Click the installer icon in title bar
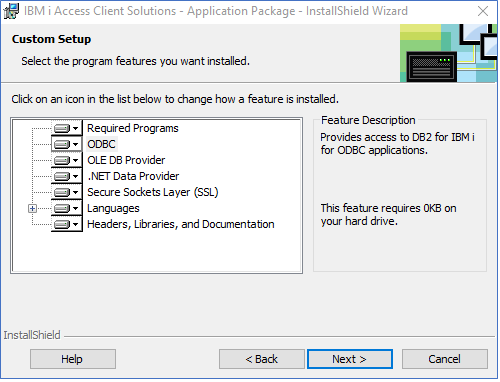 [x=11, y=11]
